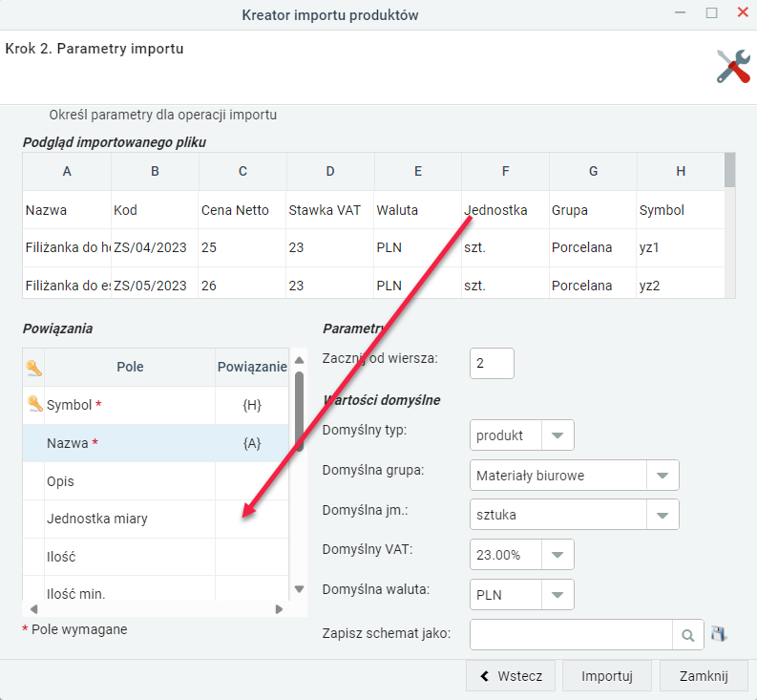This screenshot has height=700, width=757.
Task: Click column header C in file preview
Action: pyautogui.click(x=242, y=171)
